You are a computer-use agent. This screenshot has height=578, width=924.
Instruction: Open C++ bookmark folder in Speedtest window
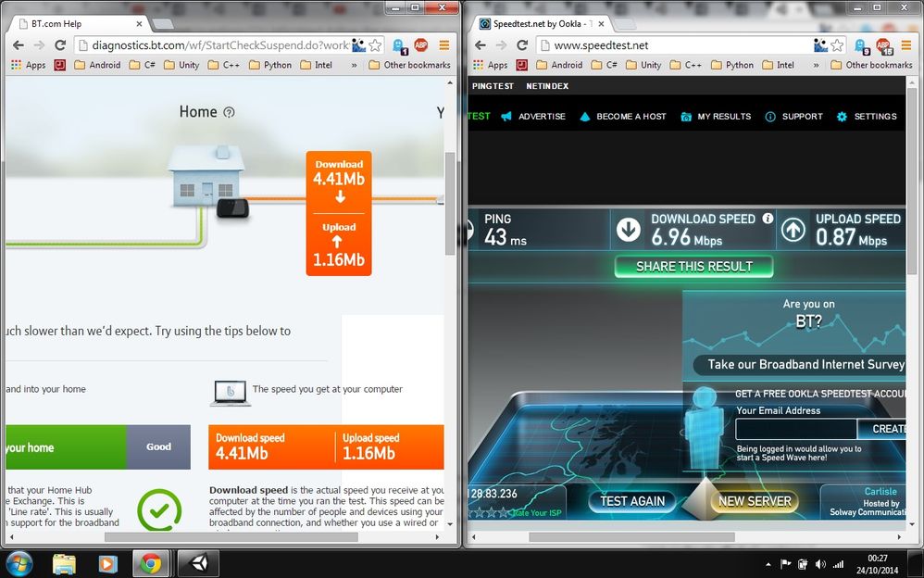click(x=685, y=65)
